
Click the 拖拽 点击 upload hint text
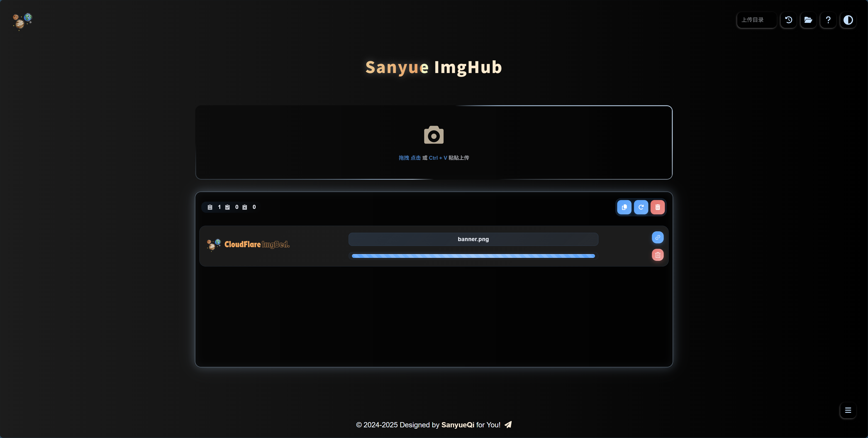point(410,158)
